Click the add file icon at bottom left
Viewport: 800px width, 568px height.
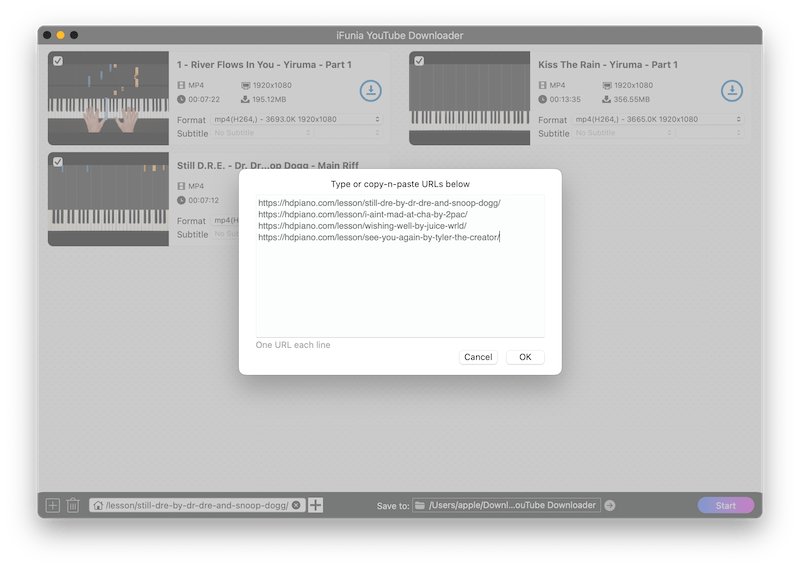(53, 505)
